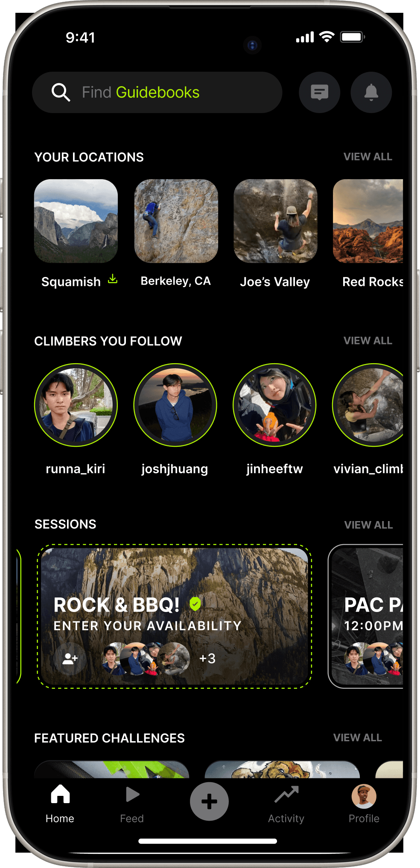View all Sessions
Viewport: 420px width, 868px height.
[x=368, y=525]
